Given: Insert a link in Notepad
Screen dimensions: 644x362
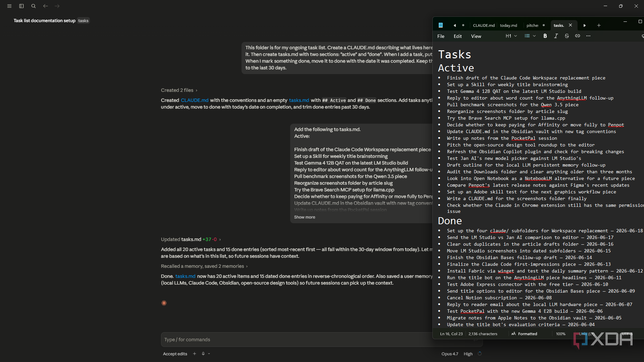Looking at the screenshot, I should click(x=577, y=36).
